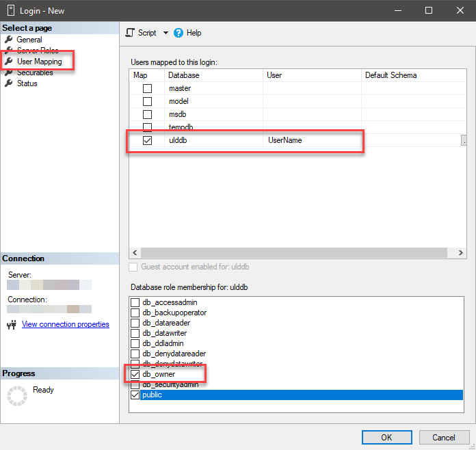Select the model database name
The width and height of the screenshot is (476, 450).
point(178,101)
